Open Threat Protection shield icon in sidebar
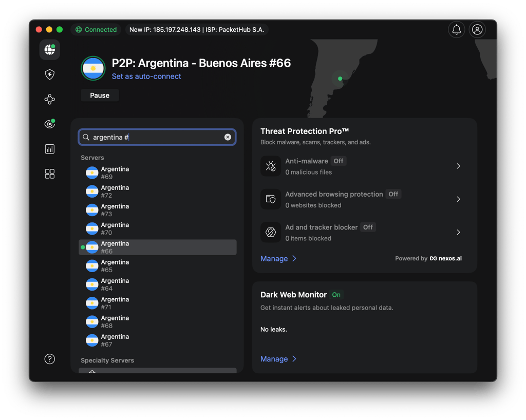This screenshot has height=420, width=526. tap(50, 74)
